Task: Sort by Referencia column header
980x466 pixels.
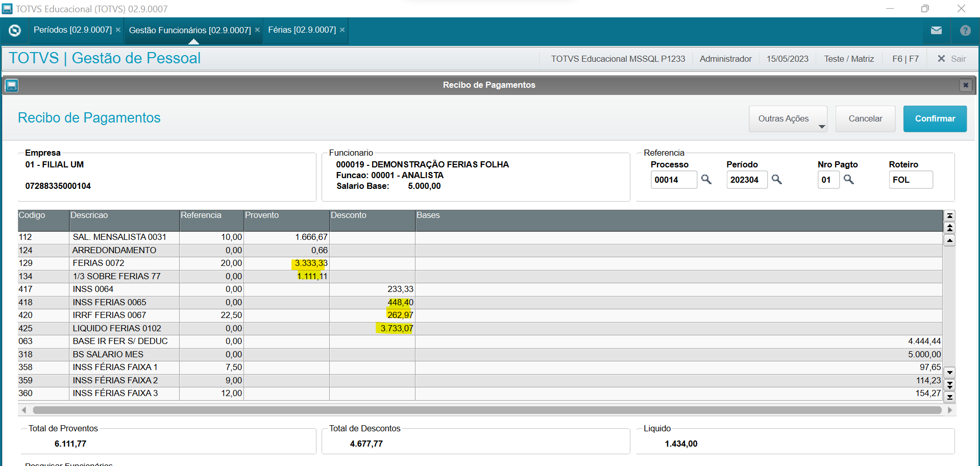Action: tap(211, 220)
